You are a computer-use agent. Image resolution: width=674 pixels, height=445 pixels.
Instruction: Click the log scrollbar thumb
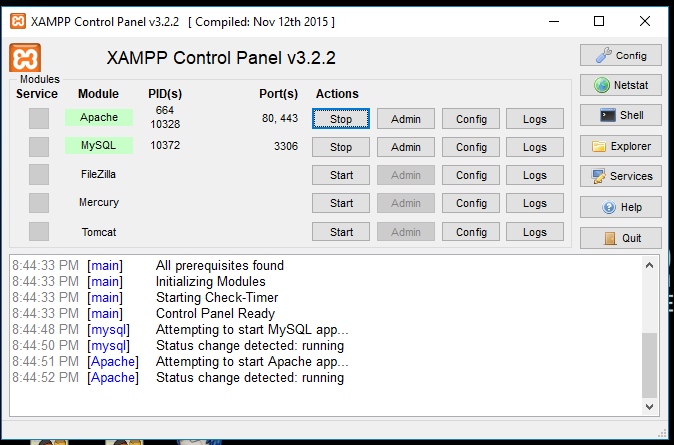(x=649, y=365)
